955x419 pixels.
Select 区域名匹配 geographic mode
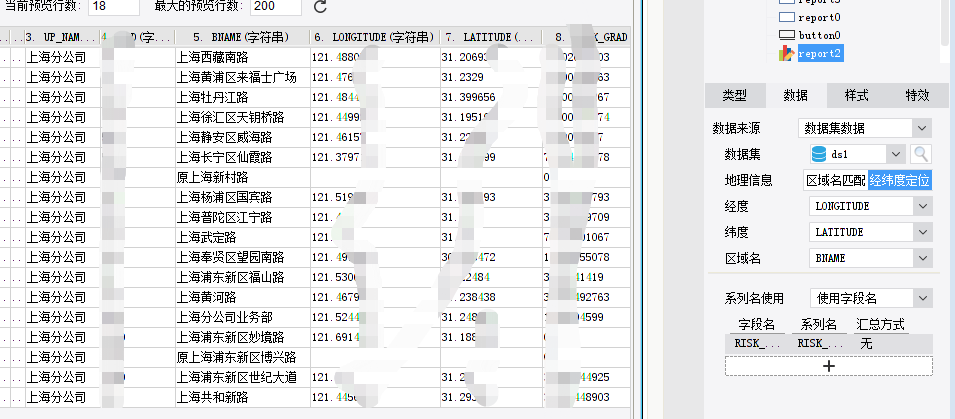pyautogui.click(x=836, y=180)
